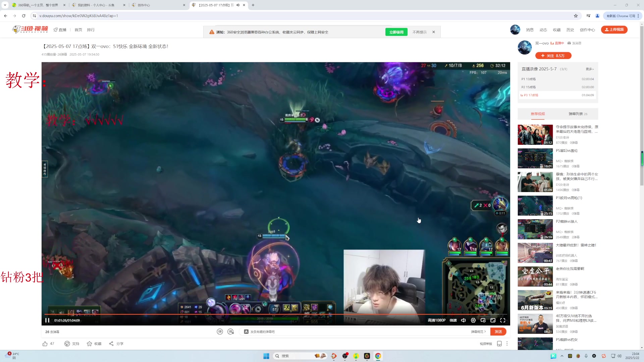Toggle danmaku display on or off
Image resolution: width=644 pixels, height=362 pixels.
coord(220,331)
